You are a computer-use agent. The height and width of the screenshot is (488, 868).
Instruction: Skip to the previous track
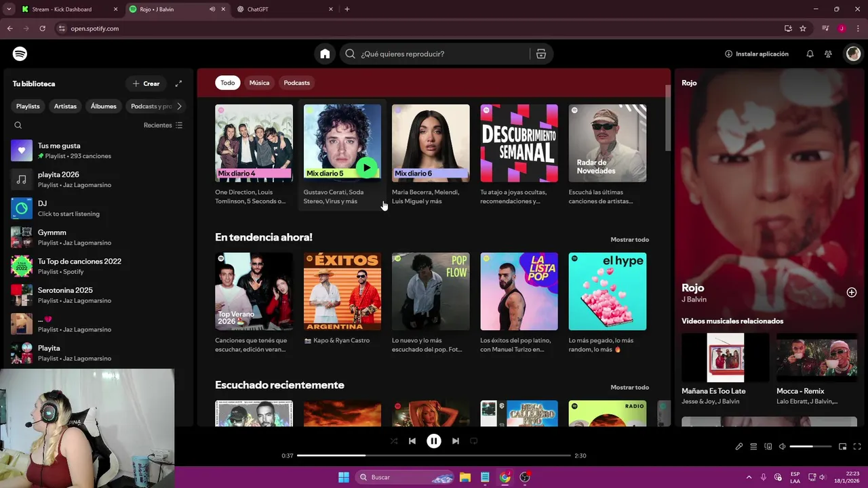tap(412, 441)
